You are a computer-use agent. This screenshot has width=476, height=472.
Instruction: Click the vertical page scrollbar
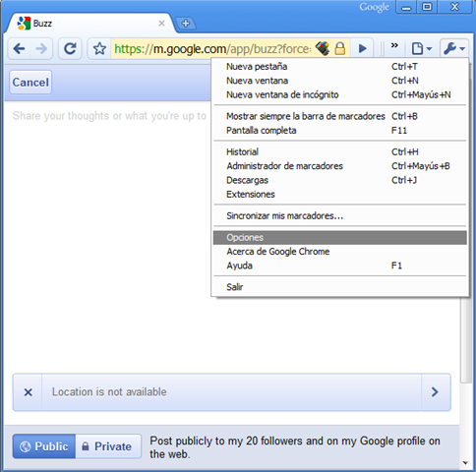pos(465,339)
